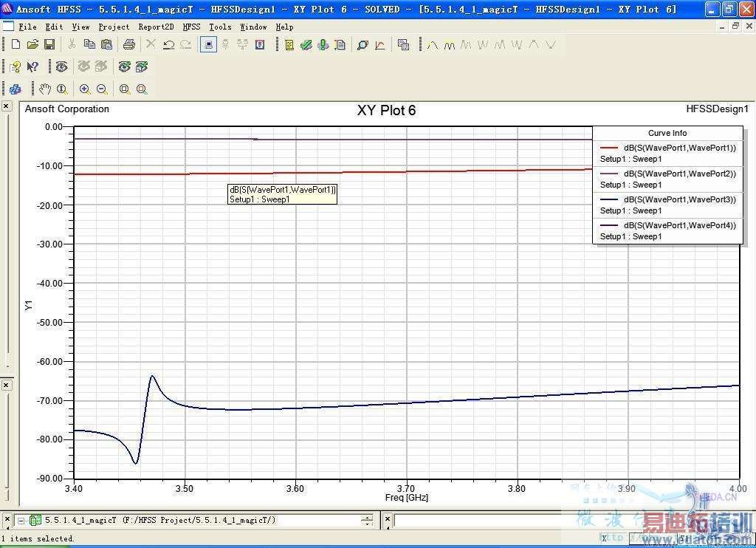Image resolution: width=756 pixels, height=548 pixels.
Task: Select WavePort1,WavePort1 curve legend entry
Action: (679, 148)
